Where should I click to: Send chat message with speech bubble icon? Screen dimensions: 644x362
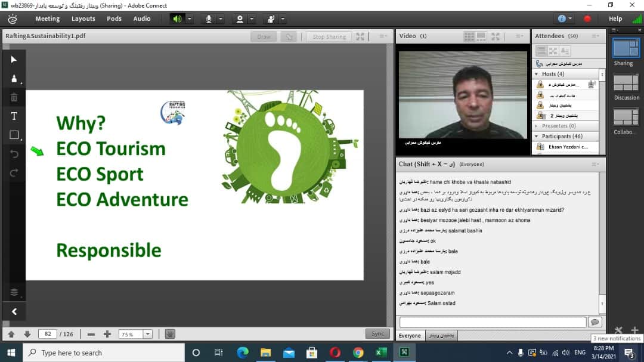[594, 322]
